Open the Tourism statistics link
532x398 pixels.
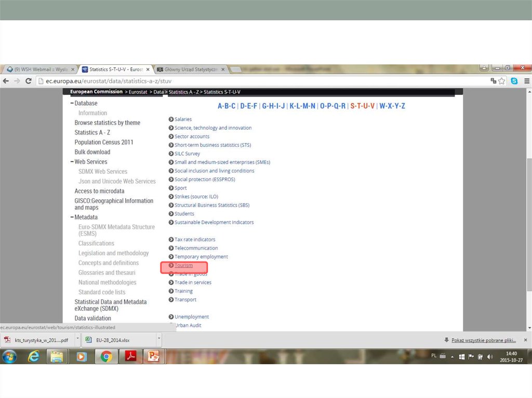click(x=183, y=265)
